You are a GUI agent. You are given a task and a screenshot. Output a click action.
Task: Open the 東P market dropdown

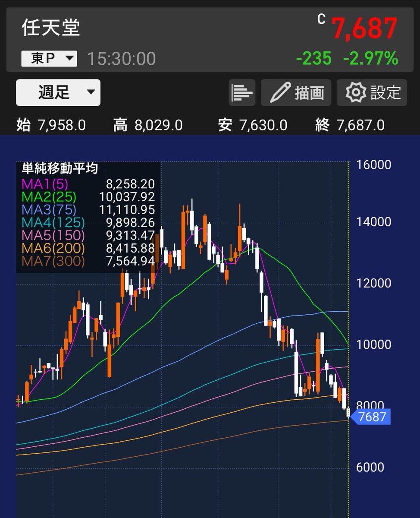(49, 59)
